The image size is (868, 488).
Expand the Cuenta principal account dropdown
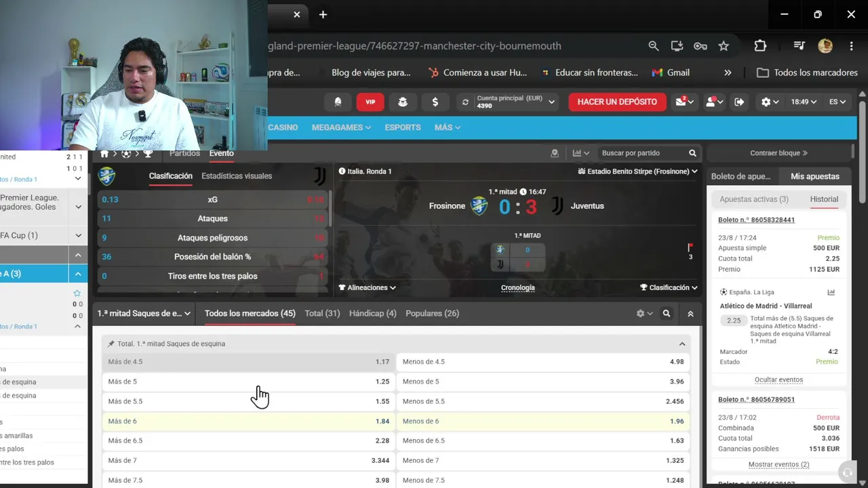[552, 102]
